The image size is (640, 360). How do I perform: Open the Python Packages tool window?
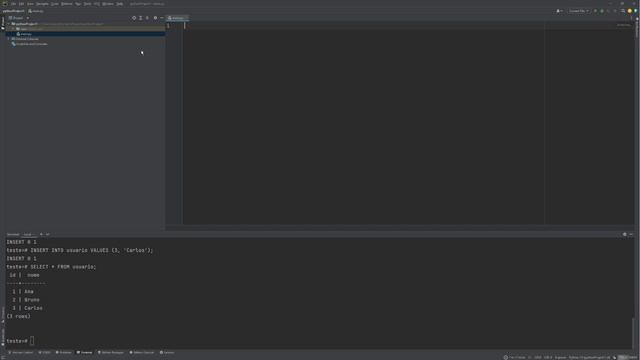[x=111, y=352]
